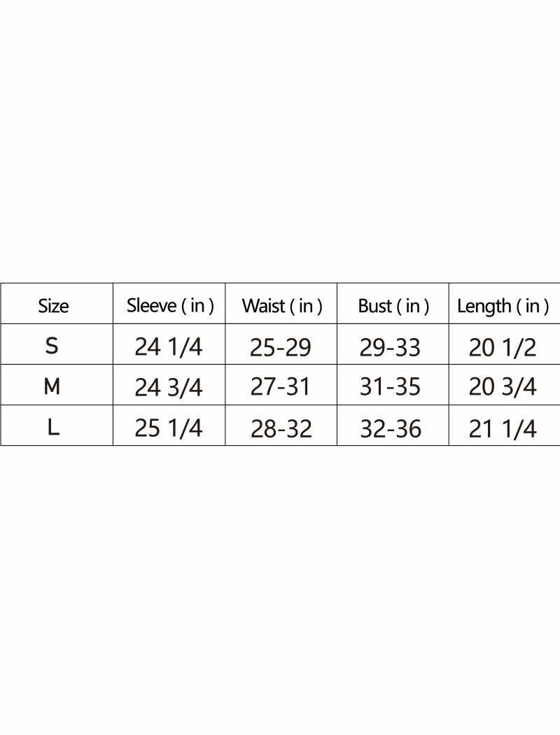560x735 pixels.
Task: Click the 24 1/4 sleeve value
Action: (168, 346)
